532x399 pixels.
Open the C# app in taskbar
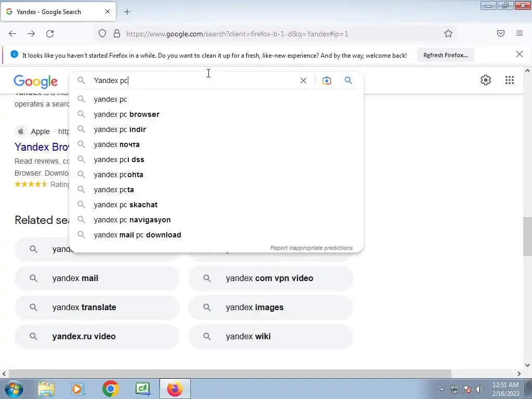click(142, 389)
